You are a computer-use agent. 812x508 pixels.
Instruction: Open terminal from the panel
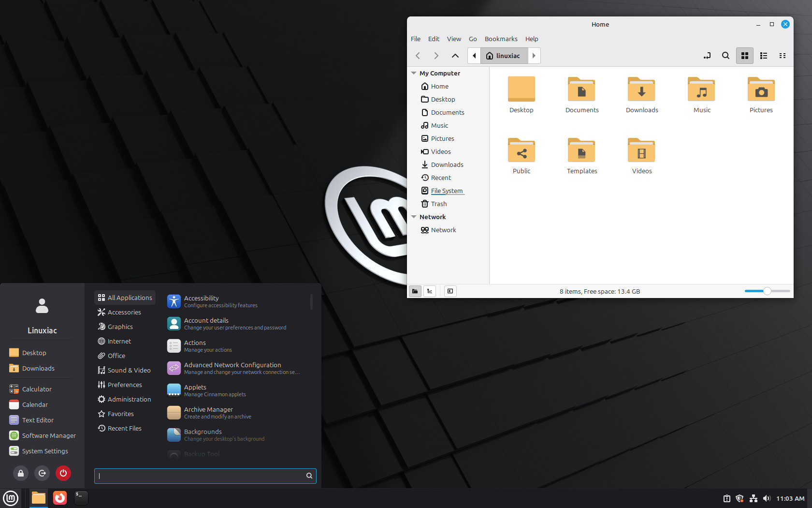(x=81, y=498)
